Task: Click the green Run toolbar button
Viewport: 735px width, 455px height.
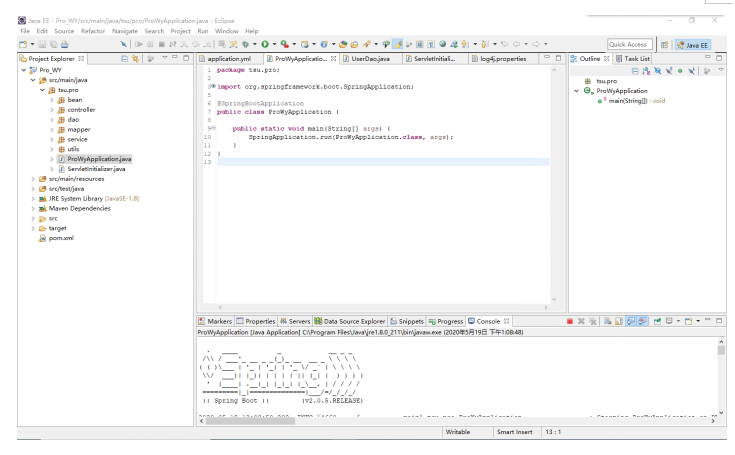Action: (x=265, y=44)
